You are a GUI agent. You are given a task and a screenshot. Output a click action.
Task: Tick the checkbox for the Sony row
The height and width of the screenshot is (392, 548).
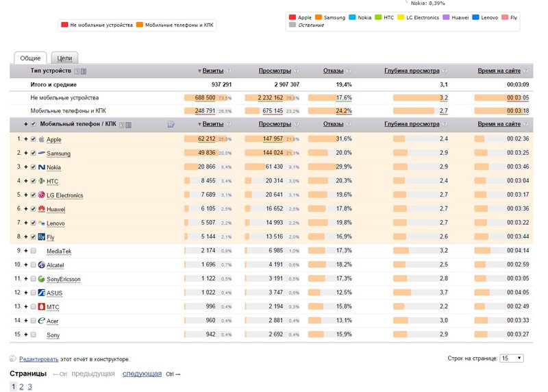coord(33,335)
